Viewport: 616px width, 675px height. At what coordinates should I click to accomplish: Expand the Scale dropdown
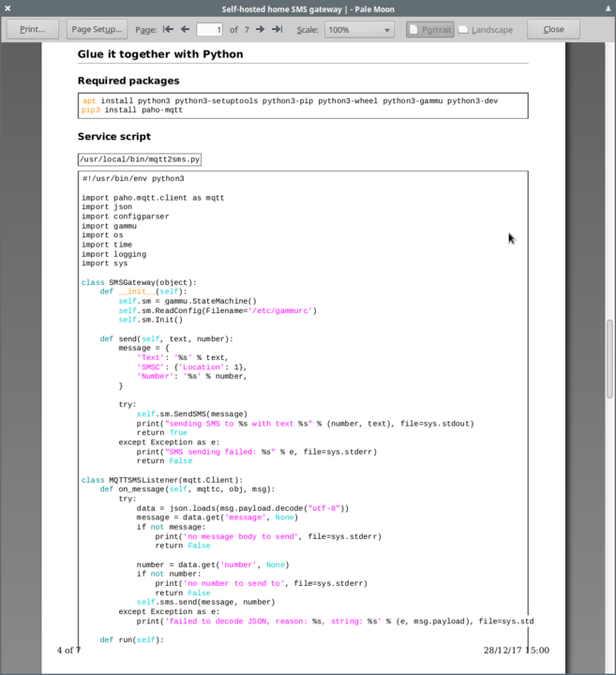coord(359,29)
